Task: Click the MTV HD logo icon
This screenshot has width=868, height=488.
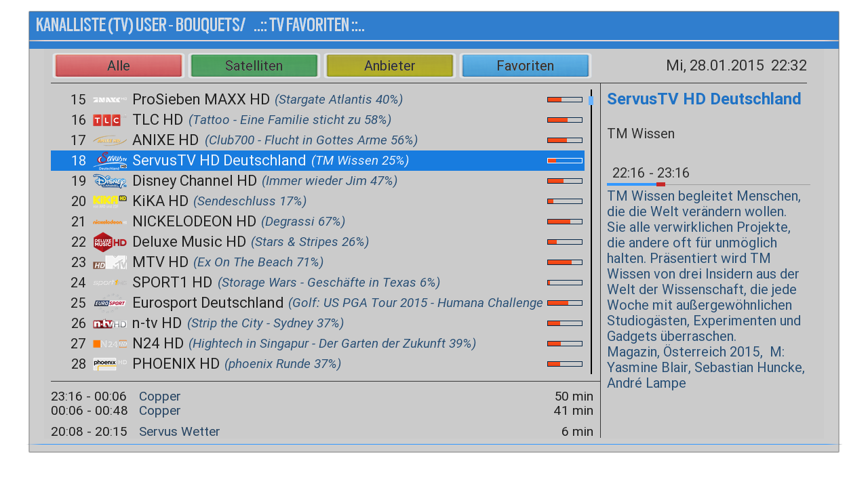Action: 109,262
